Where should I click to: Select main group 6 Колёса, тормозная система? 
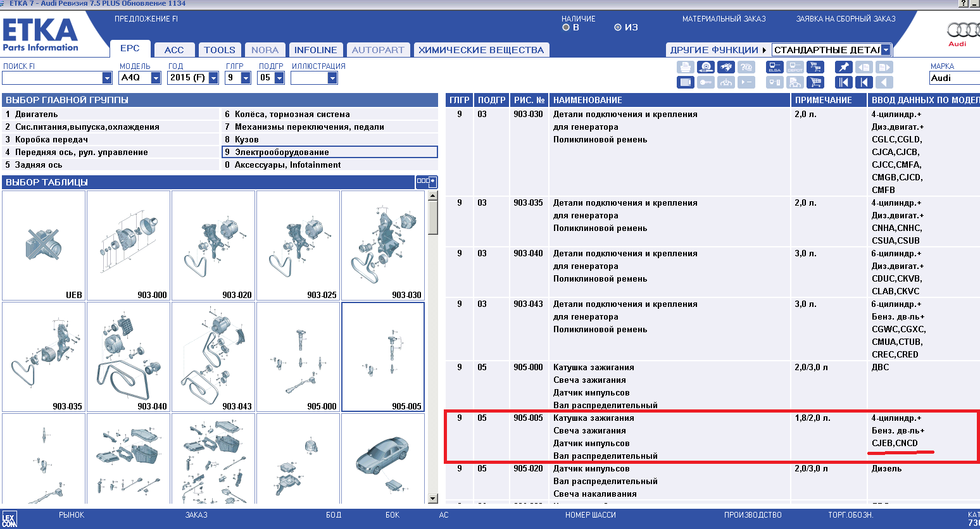pyautogui.click(x=330, y=115)
